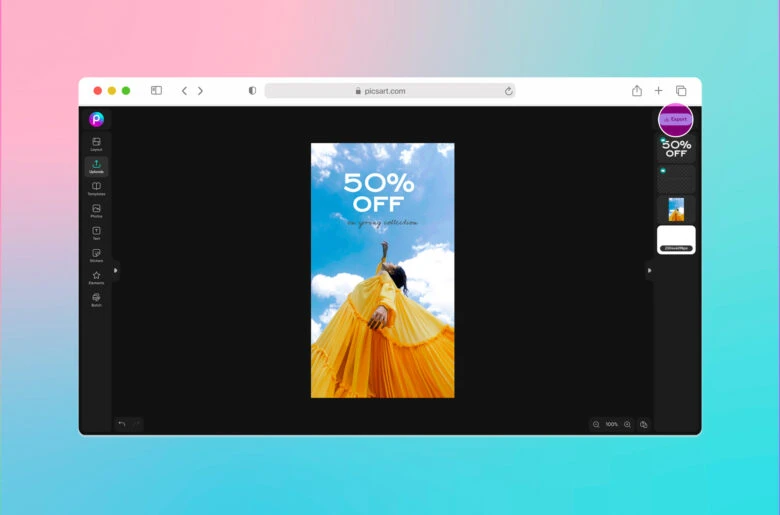Select the yellow dress photo layer

[676, 209]
